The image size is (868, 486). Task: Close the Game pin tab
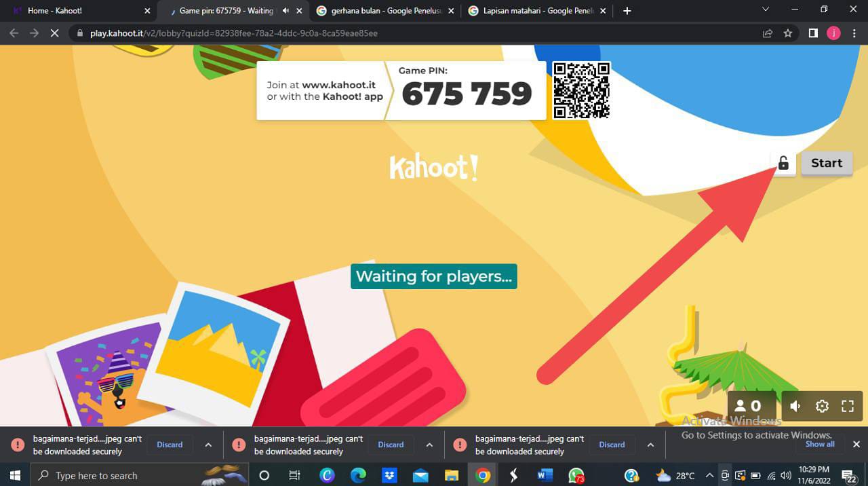click(x=300, y=11)
